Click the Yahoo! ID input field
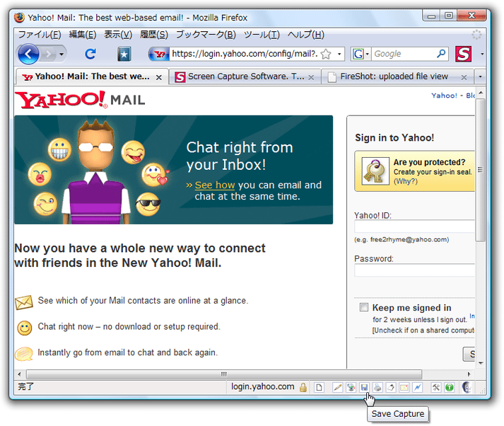This screenshot has height=426, width=504. coord(414,226)
